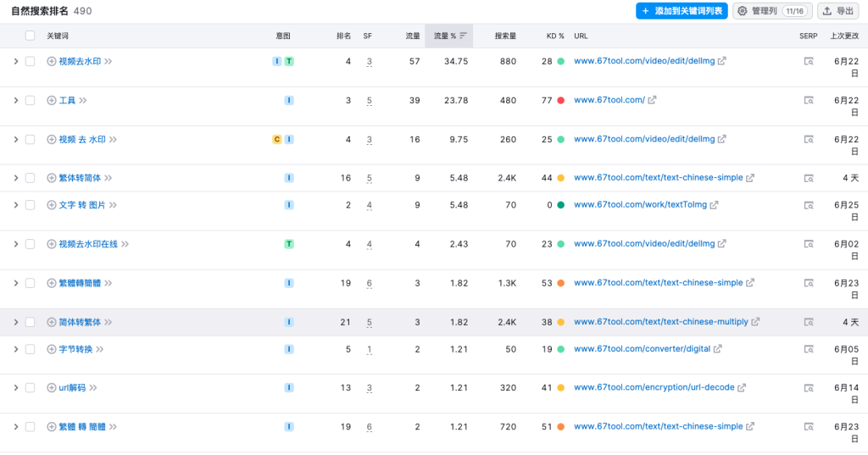Screen dimensions: 868x455
Task: Click the SF column header
Action: [368, 36]
